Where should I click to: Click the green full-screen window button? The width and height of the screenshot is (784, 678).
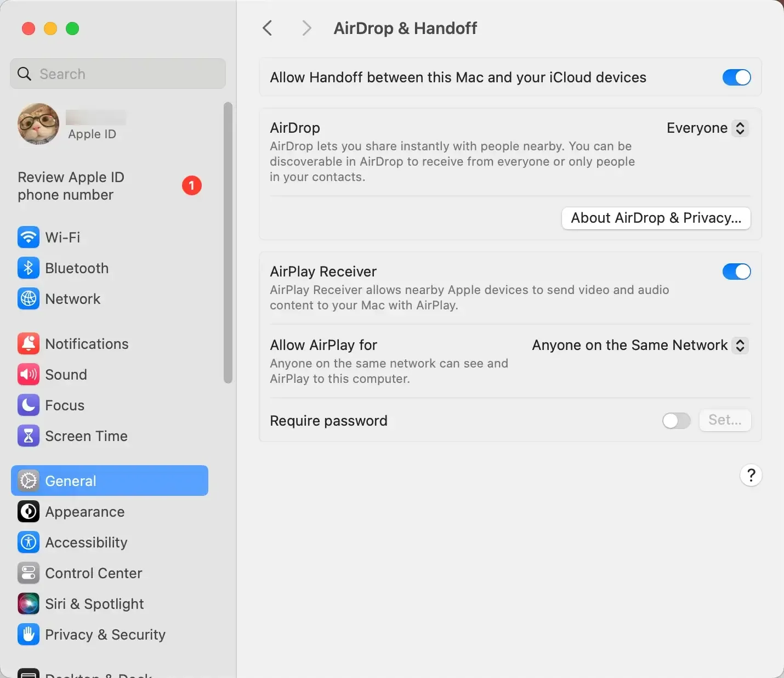click(x=72, y=29)
